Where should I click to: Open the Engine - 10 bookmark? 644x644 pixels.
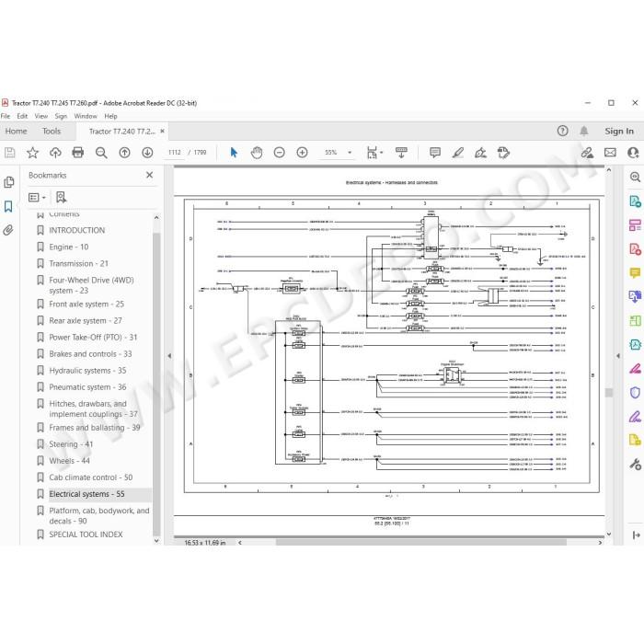click(69, 247)
